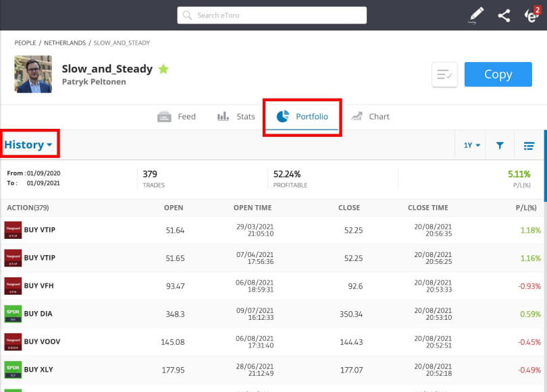This screenshot has height=392, width=547.
Task: Click the ACTION(379) column header
Action: tap(28, 208)
